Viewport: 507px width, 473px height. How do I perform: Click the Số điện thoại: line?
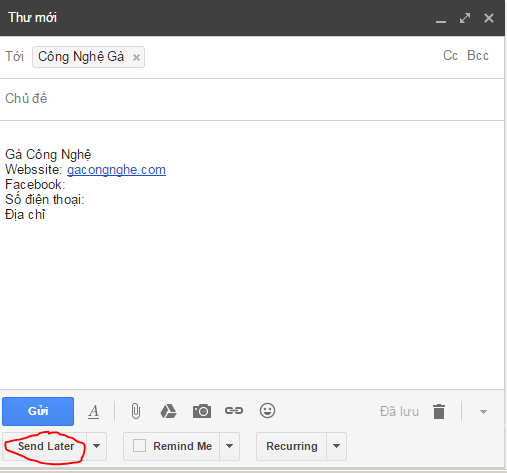[45, 200]
